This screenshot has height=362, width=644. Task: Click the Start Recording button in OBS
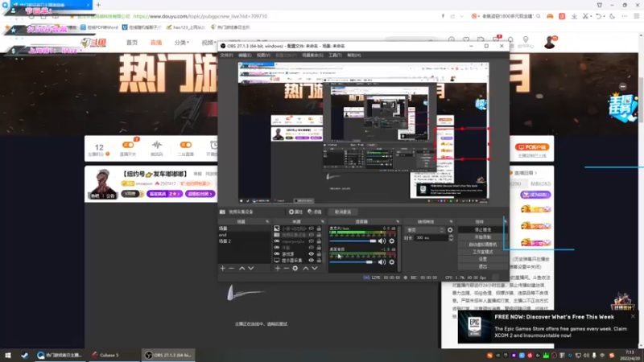coord(482,237)
